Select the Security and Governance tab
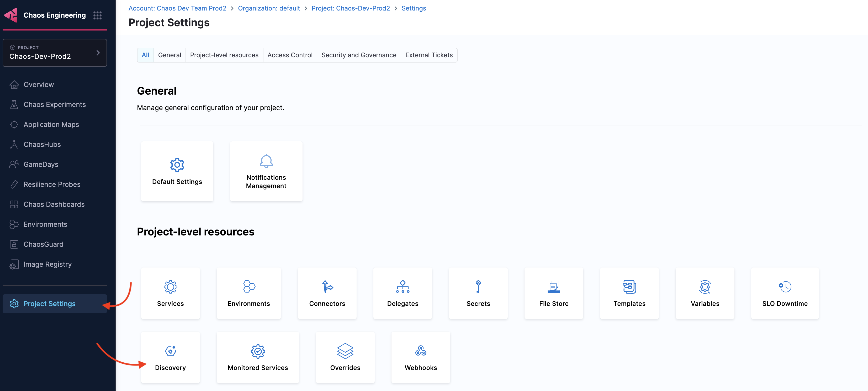This screenshot has width=868, height=391. tap(358, 55)
